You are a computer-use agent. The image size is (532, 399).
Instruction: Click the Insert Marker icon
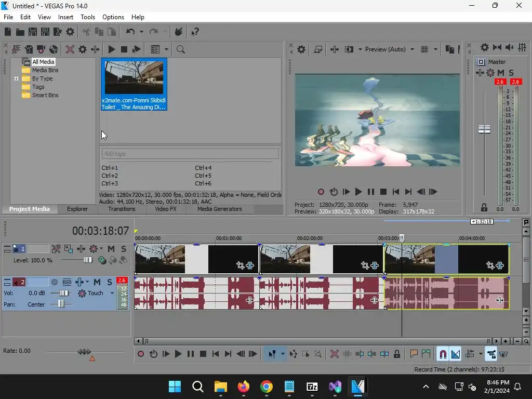tap(414, 354)
